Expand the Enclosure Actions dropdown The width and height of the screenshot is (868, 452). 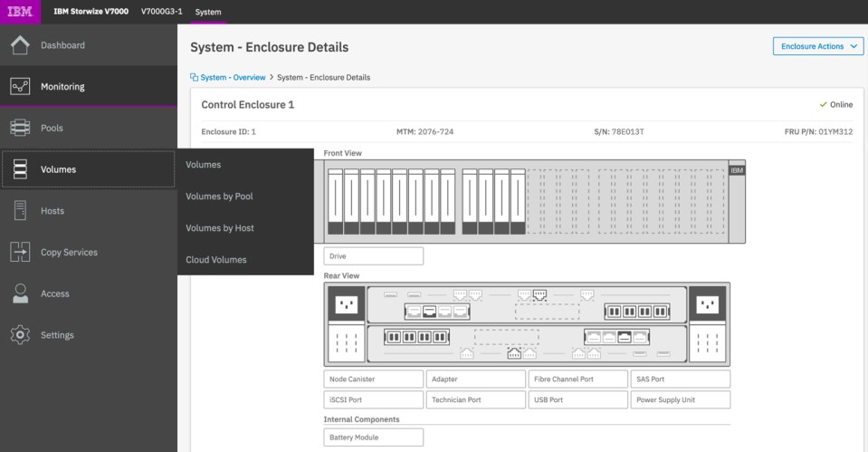(x=817, y=47)
